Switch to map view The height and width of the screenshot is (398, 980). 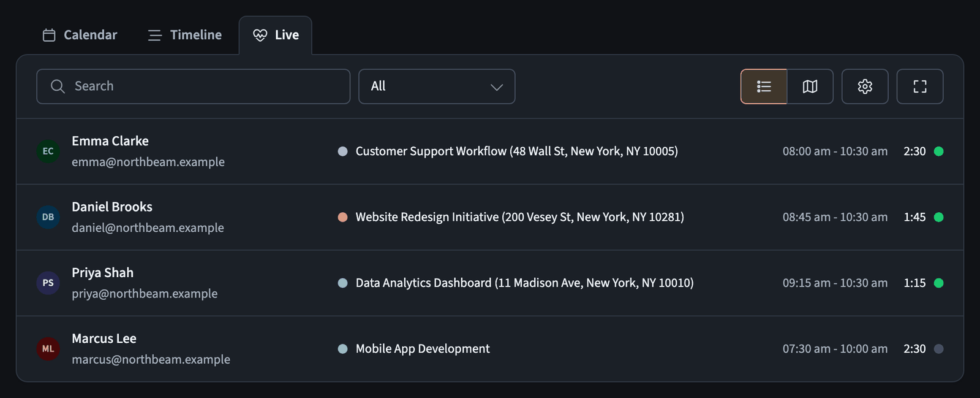[810, 86]
